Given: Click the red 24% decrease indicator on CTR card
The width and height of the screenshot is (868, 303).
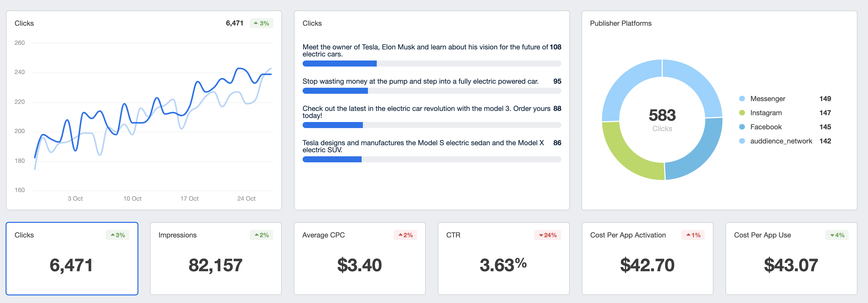Looking at the screenshot, I should (x=548, y=235).
